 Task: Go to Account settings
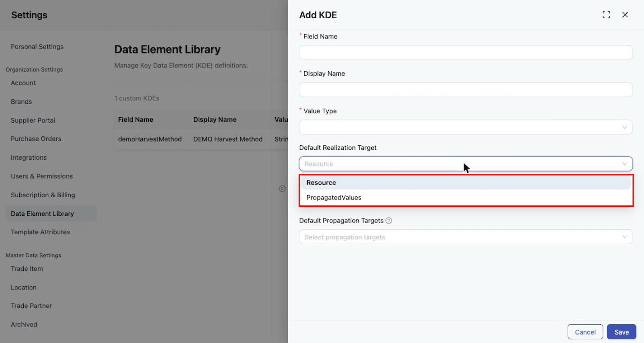(23, 83)
